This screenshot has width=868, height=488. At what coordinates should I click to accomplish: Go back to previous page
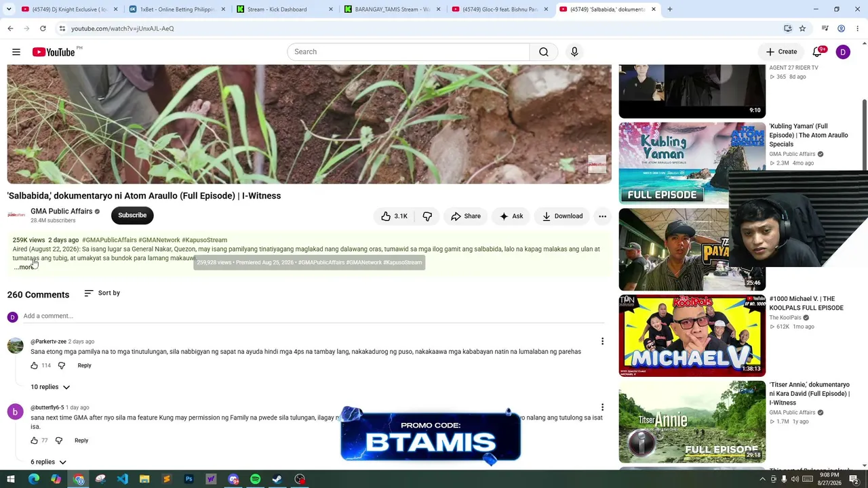(x=10, y=28)
